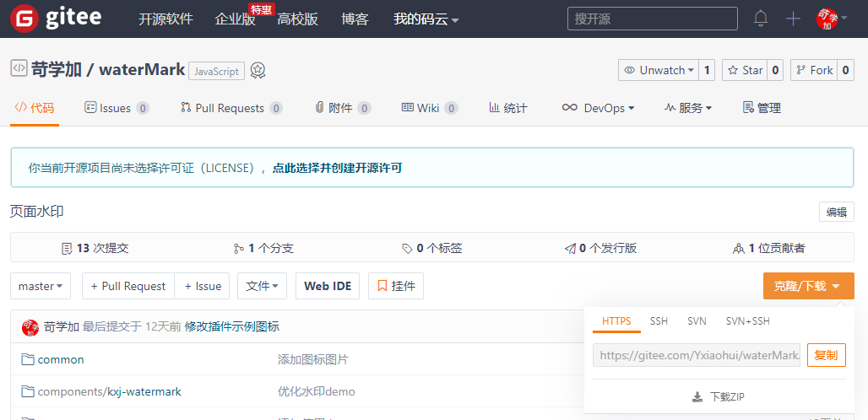Click the contributors icon beside 1 位贡献者
The image size is (868, 420).
[739, 249]
